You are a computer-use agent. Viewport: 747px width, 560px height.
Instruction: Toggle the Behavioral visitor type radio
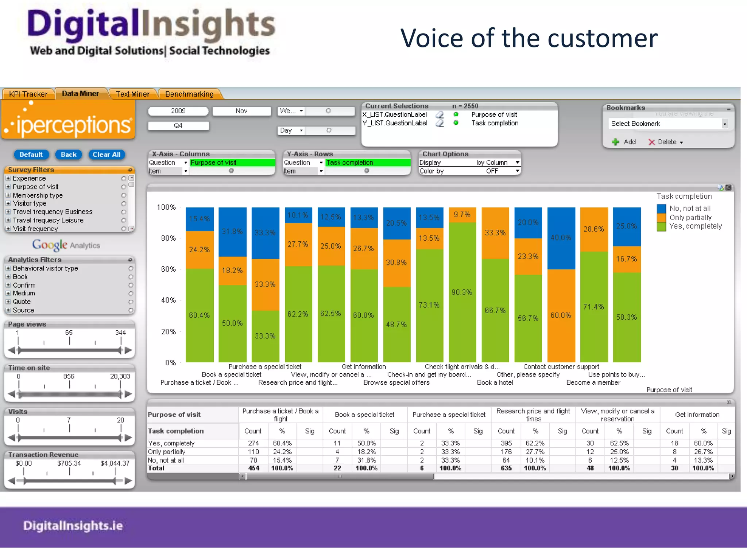[131, 268]
